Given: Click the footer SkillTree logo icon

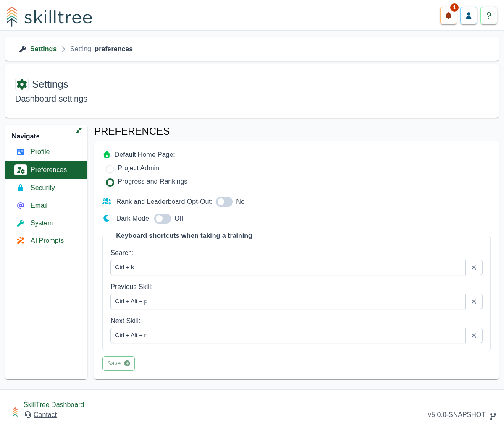Looking at the screenshot, I should pyautogui.click(x=15, y=412).
